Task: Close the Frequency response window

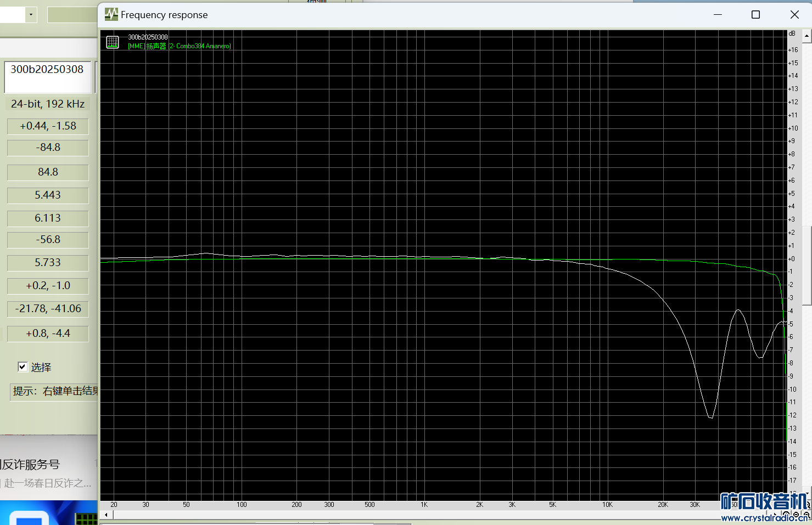Action: pyautogui.click(x=794, y=14)
